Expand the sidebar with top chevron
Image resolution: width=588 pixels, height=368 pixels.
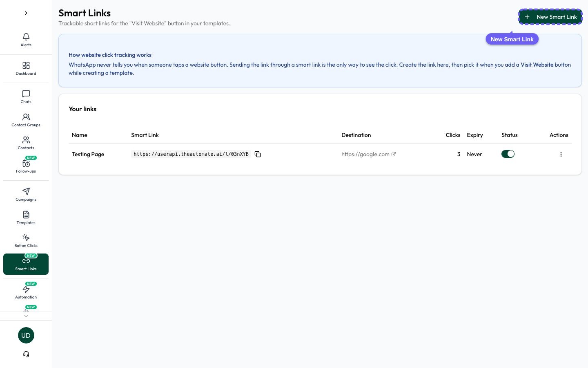pyautogui.click(x=26, y=13)
